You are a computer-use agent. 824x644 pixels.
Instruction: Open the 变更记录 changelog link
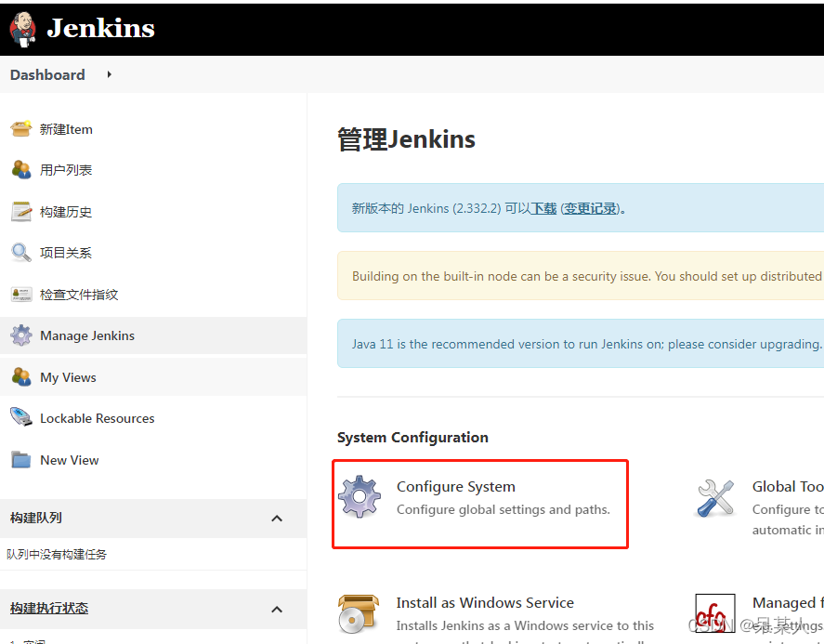[591, 208]
